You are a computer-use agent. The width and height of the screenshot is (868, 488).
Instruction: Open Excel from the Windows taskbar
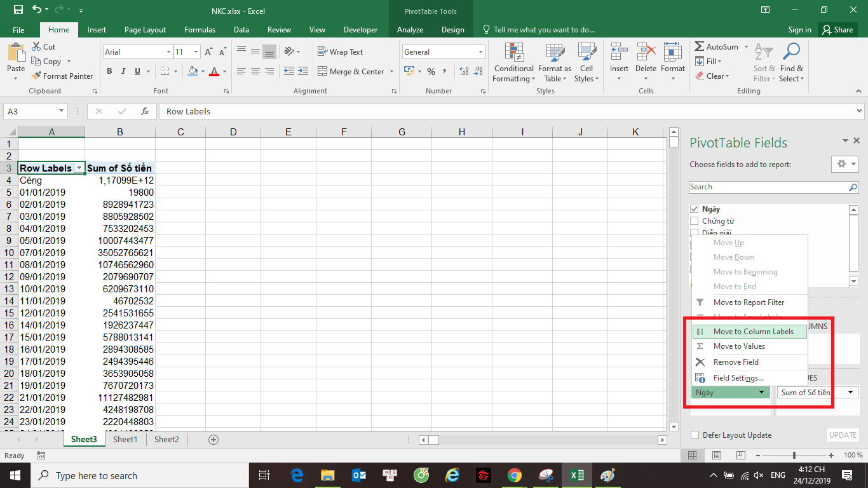tap(576, 475)
